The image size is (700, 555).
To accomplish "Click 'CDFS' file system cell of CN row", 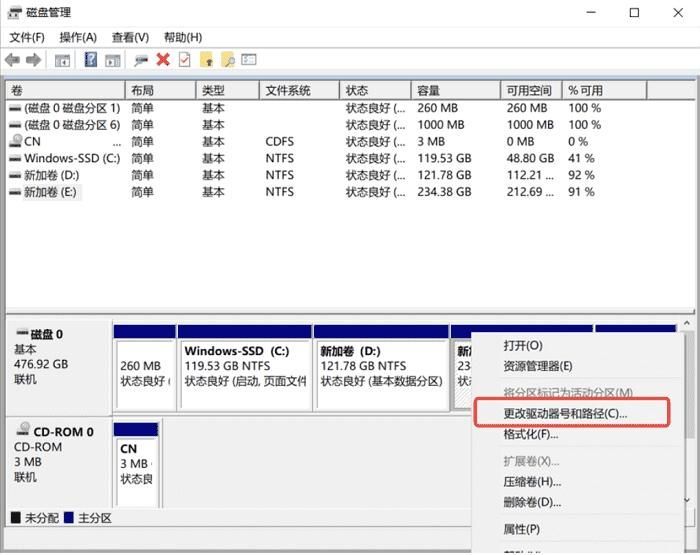I will [x=279, y=142].
